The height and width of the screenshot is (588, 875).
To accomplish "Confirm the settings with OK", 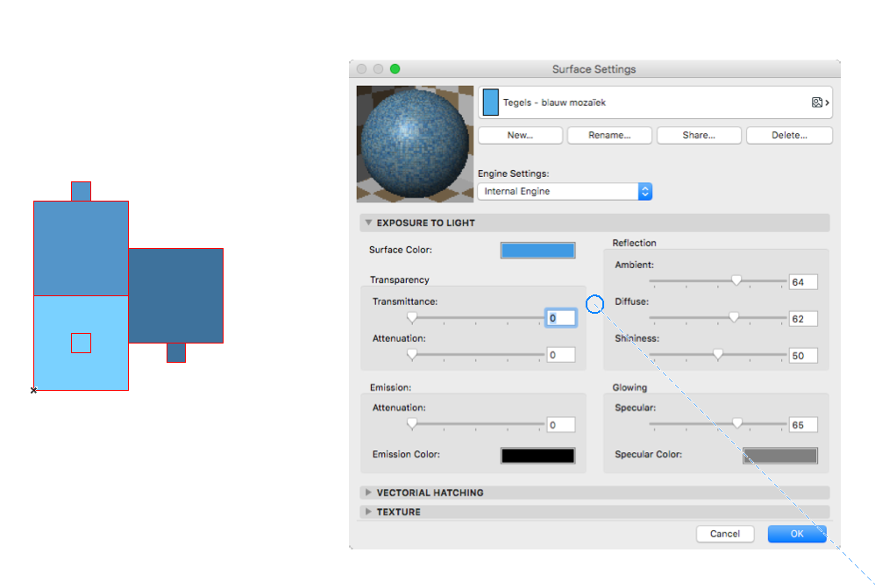I will [x=796, y=534].
